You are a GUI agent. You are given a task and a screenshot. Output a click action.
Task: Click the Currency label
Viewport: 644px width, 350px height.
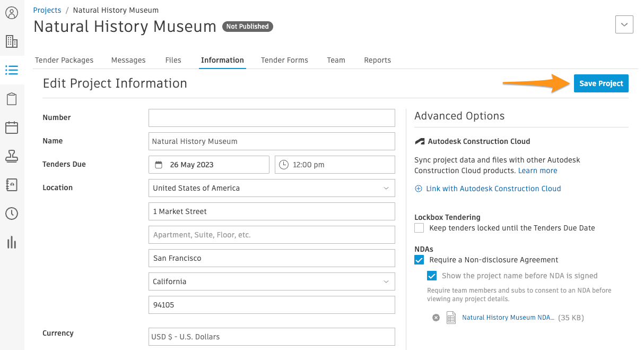pyautogui.click(x=58, y=333)
